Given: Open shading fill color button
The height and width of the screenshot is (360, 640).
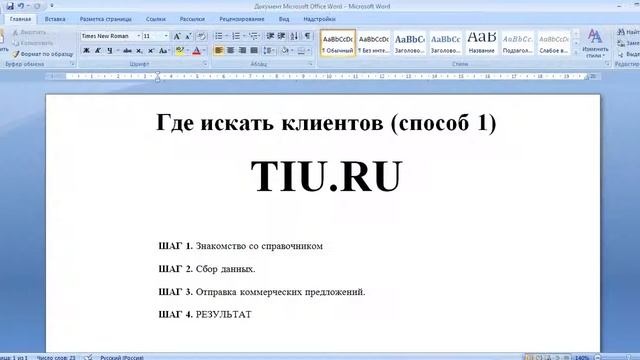Looking at the screenshot, I should coord(285,51).
